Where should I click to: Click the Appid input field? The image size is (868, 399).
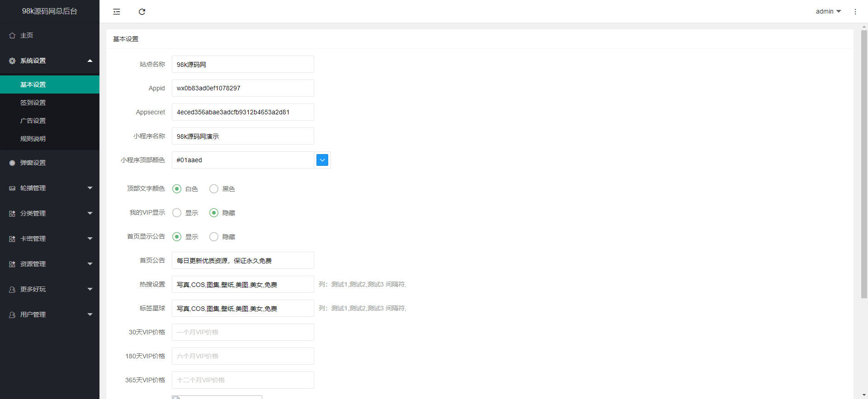click(243, 88)
